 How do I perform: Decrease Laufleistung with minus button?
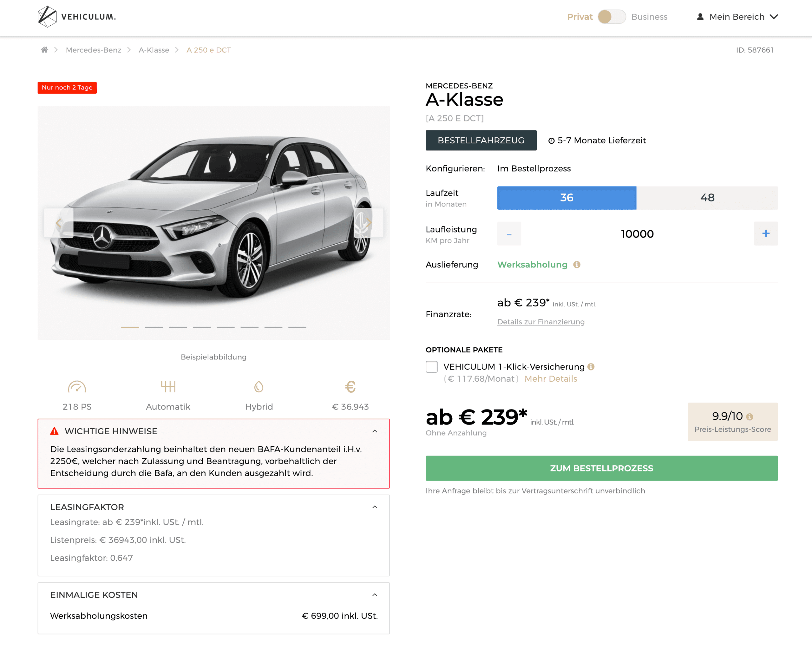(x=509, y=233)
